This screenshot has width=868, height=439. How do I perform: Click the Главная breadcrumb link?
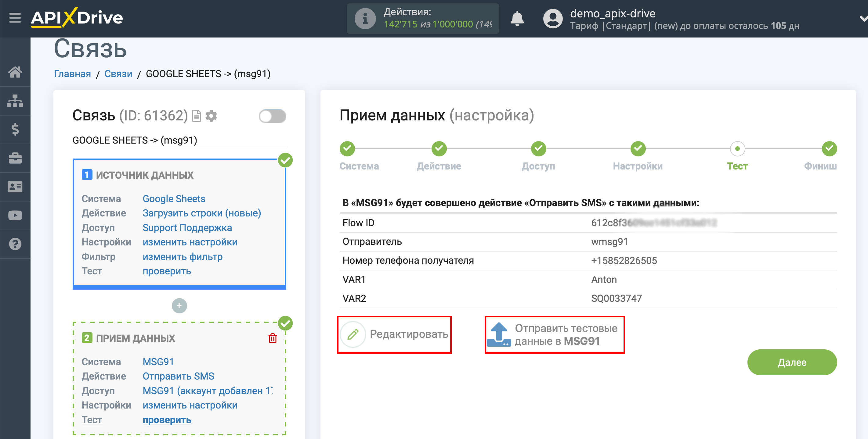(x=72, y=74)
